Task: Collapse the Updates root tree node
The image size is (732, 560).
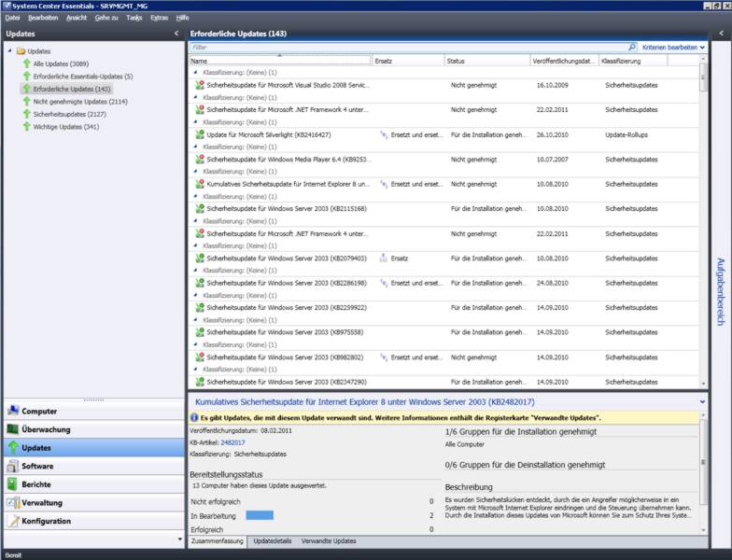Action: click(x=9, y=50)
